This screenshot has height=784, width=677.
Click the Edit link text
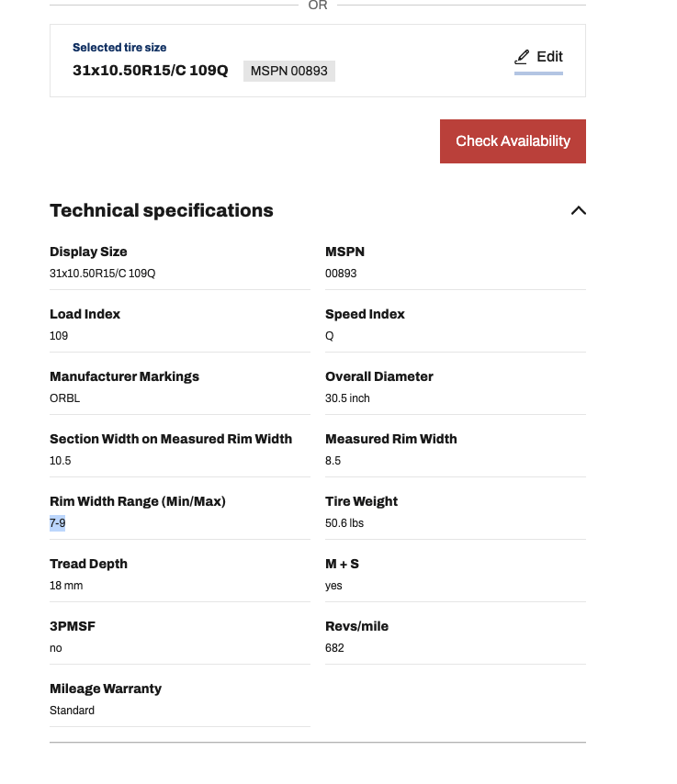pos(549,57)
